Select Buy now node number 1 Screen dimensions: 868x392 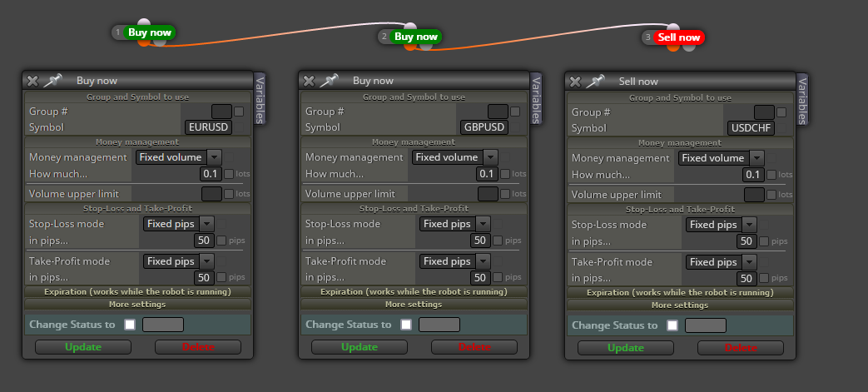150,32
